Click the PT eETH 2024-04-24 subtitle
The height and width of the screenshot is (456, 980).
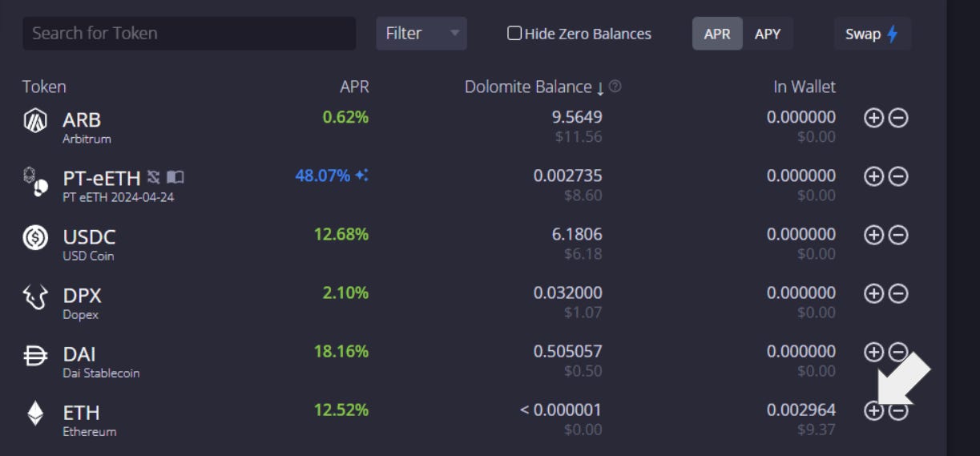[x=118, y=197]
